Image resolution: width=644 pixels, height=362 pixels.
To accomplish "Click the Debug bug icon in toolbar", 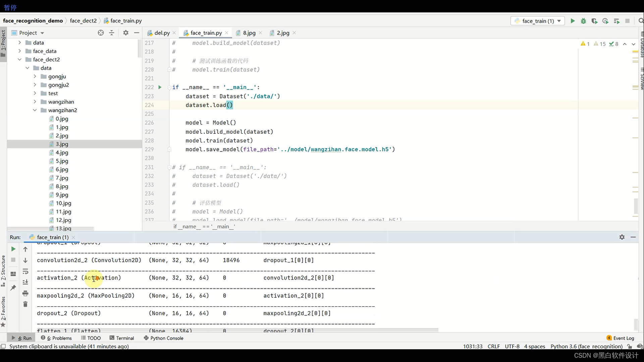I will point(583,21).
